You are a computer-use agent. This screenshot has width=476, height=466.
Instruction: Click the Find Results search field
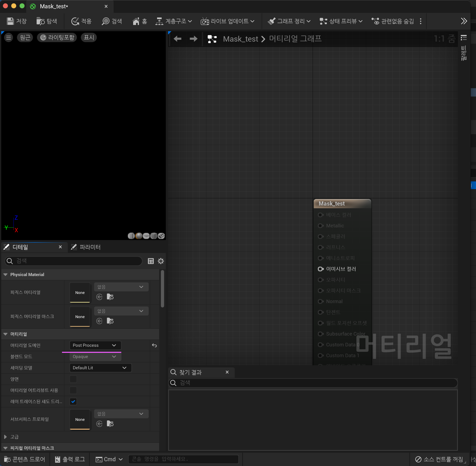(x=313, y=383)
